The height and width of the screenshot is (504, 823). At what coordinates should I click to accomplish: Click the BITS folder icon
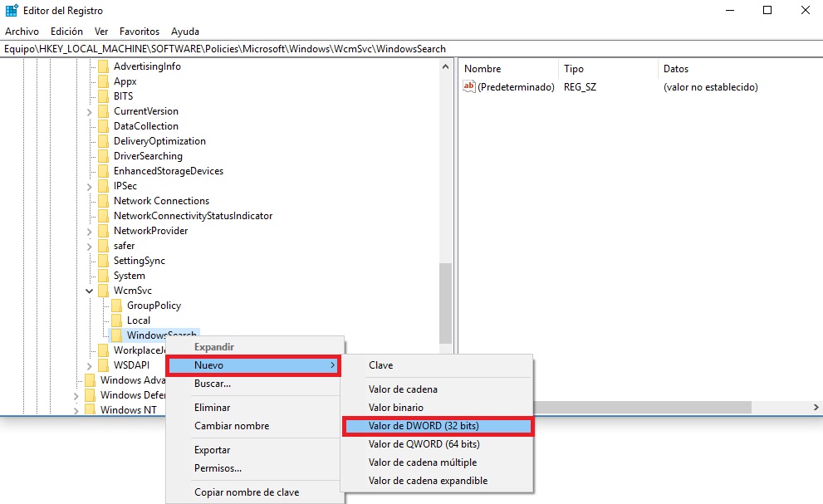104,96
